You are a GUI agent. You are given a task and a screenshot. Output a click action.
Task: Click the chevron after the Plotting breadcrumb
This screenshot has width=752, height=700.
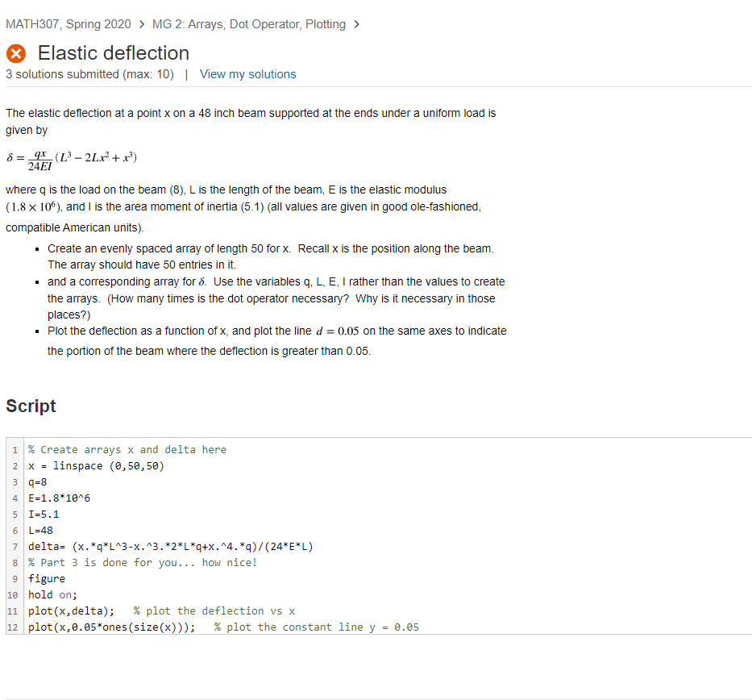click(x=356, y=24)
